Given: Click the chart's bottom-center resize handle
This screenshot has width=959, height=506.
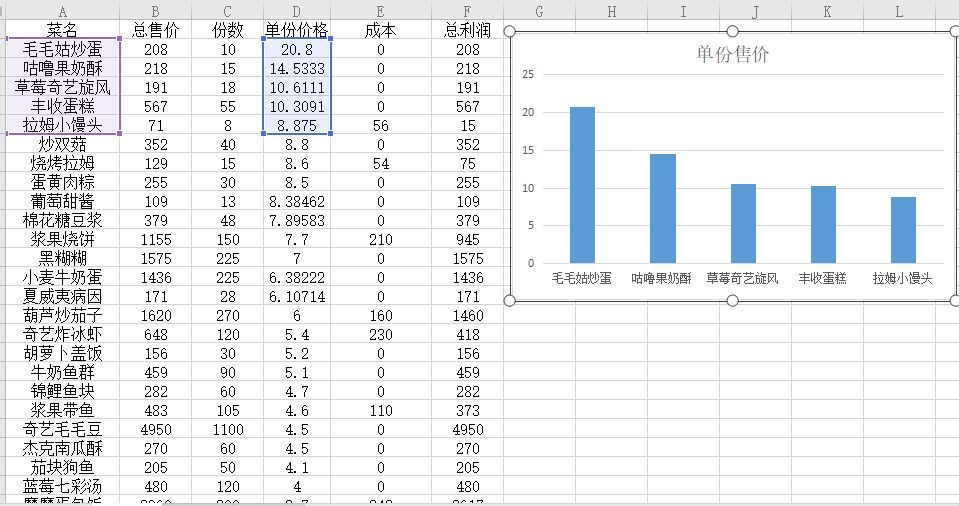Looking at the screenshot, I should (732, 300).
